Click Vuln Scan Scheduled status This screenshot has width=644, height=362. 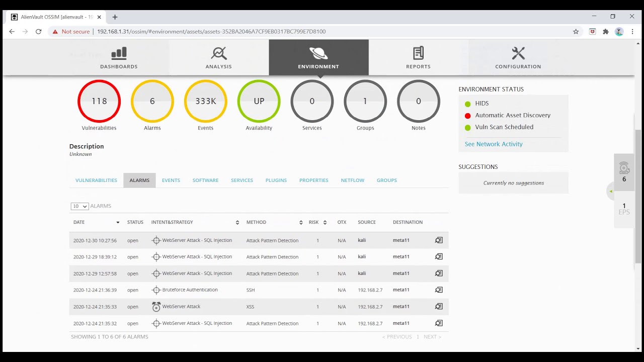click(499, 127)
